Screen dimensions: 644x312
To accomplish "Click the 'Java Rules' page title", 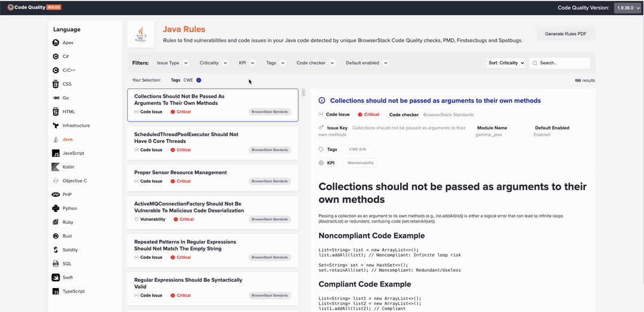I will pyautogui.click(x=184, y=29).
